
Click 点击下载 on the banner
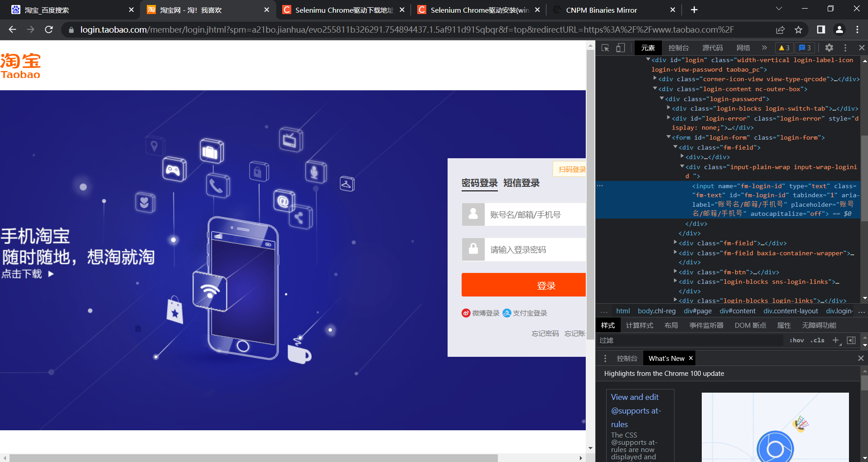click(x=28, y=274)
